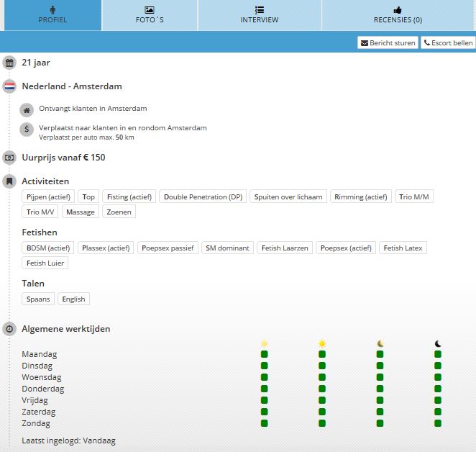This screenshot has width=476, height=452.
Task: Click the clock icon beside Algemene werktijden
Action: (x=9, y=329)
